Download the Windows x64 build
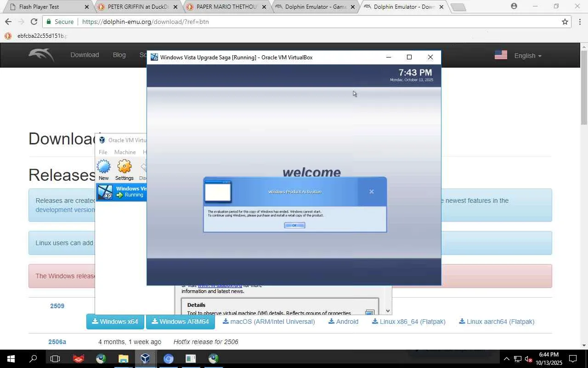The height and width of the screenshot is (368, 588). tap(115, 322)
